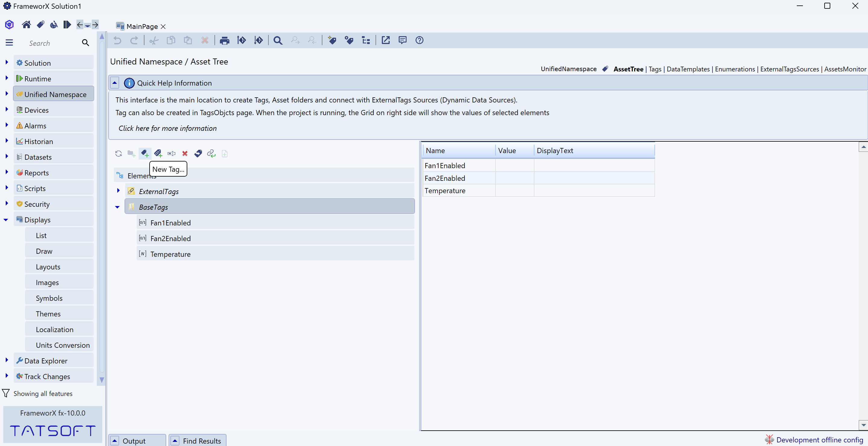Click the open in new window icon
Image resolution: width=868 pixels, height=446 pixels.
tap(385, 40)
